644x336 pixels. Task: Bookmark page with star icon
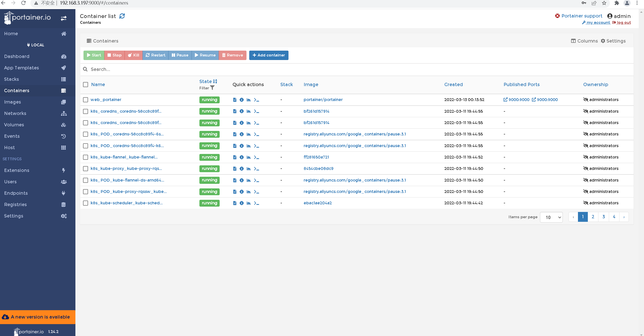point(604,3)
